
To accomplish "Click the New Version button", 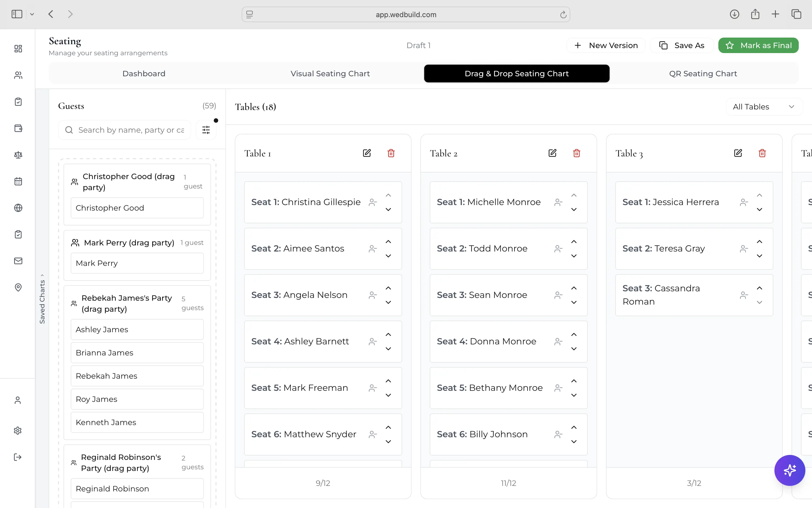I will coord(606,45).
